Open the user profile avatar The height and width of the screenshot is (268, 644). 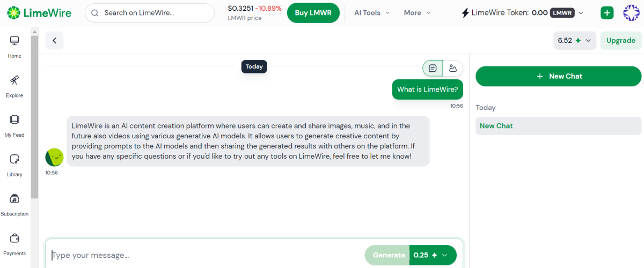pos(632,13)
